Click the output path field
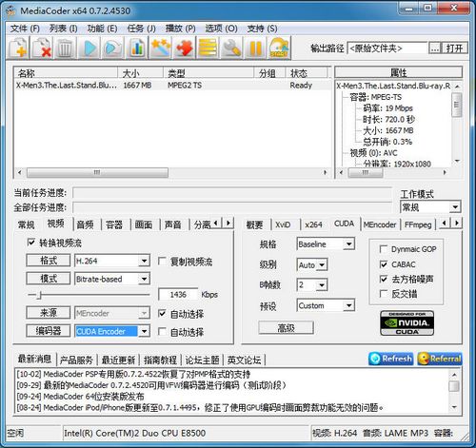This screenshot has width=476, height=448. [x=387, y=49]
